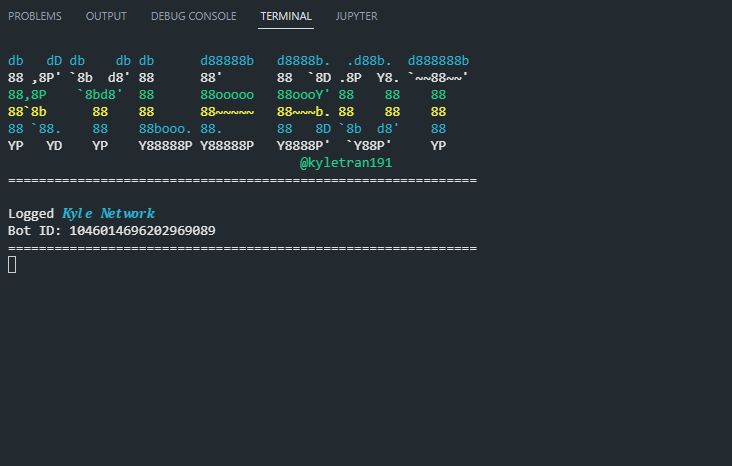Select the TERMINAL tab

point(286,16)
